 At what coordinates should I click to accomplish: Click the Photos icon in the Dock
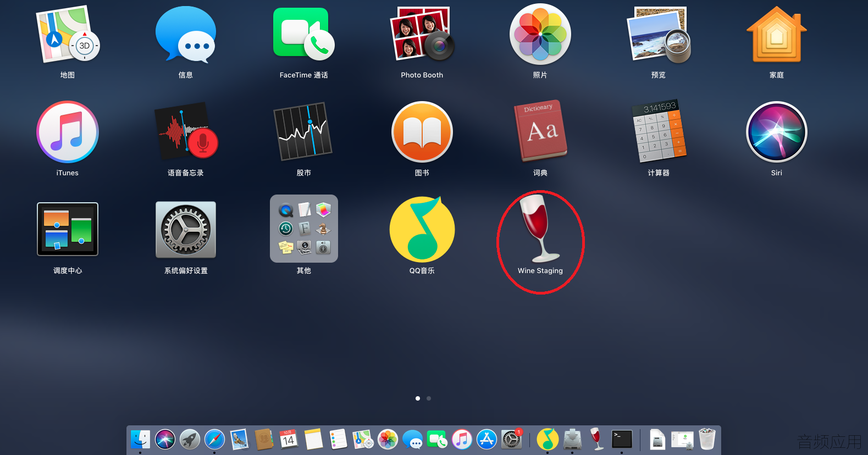pos(388,440)
